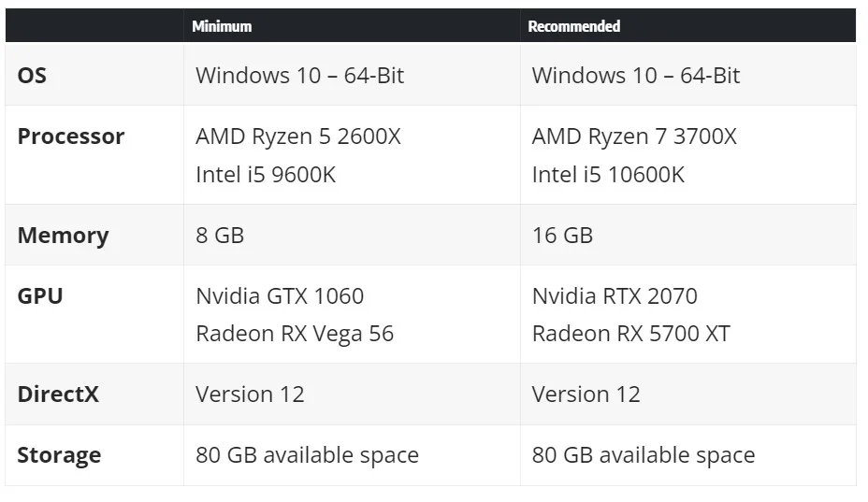
Task: Select the DirectX row label
Action: (58, 394)
